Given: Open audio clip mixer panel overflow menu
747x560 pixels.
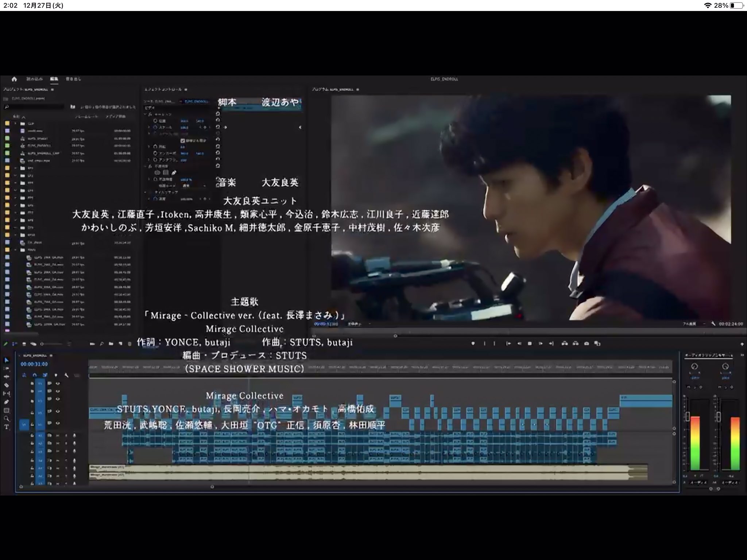Looking at the screenshot, I should click(742, 355).
